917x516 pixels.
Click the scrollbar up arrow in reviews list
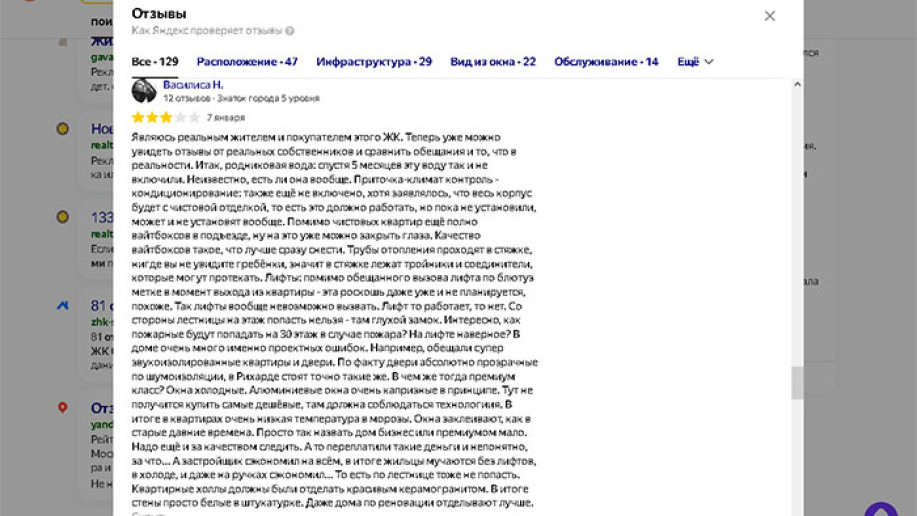[x=797, y=85]
